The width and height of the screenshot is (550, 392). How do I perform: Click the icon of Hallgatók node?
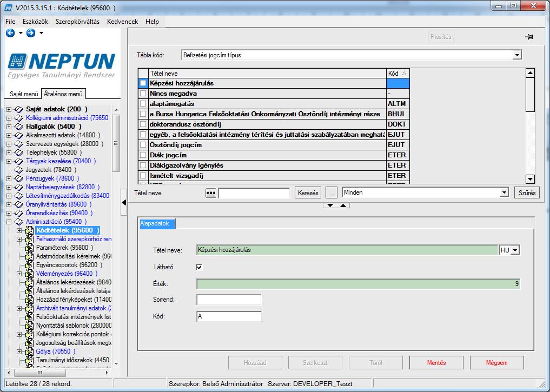pyautogui.click(x=19, y=127)
